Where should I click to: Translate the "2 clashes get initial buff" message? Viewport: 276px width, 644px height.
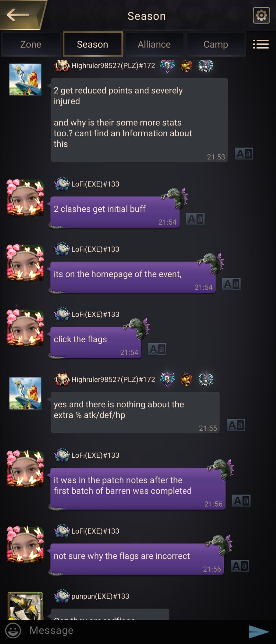pyautogui.click(x=195, y=219)
